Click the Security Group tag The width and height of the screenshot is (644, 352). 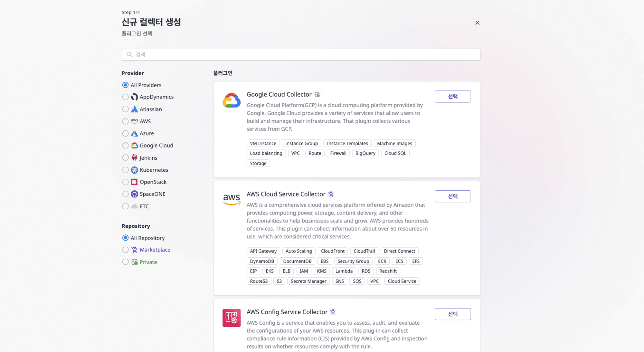[x=353, y=261]
